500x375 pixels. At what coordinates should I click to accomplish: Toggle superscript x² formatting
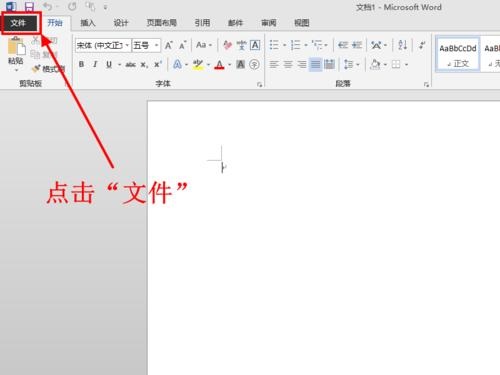[158, 65]
